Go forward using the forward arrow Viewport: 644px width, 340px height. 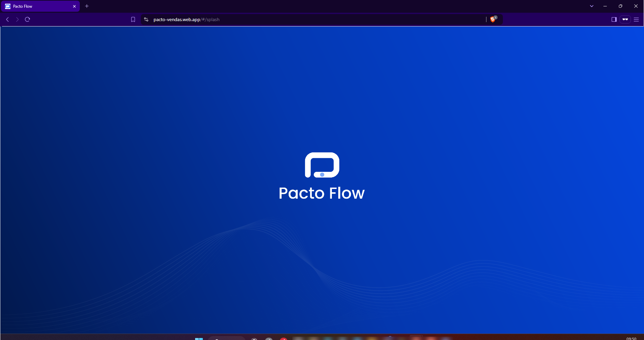(17, 19)
